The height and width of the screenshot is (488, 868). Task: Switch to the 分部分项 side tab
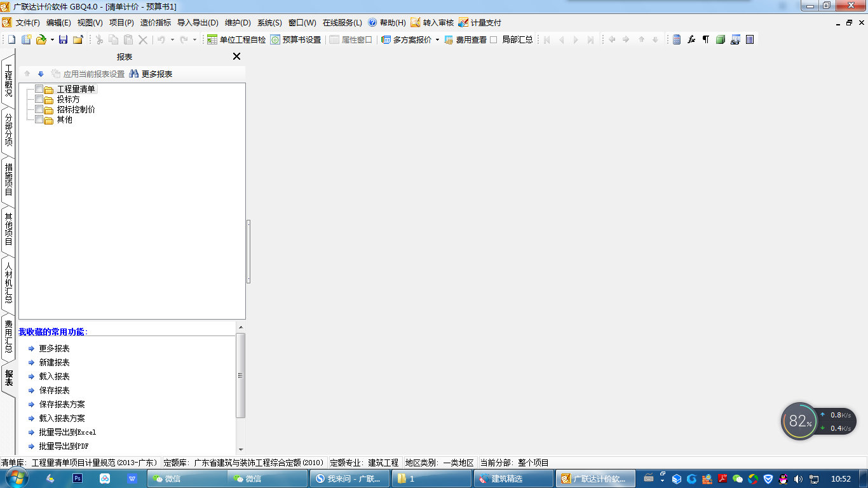[8, 130]
